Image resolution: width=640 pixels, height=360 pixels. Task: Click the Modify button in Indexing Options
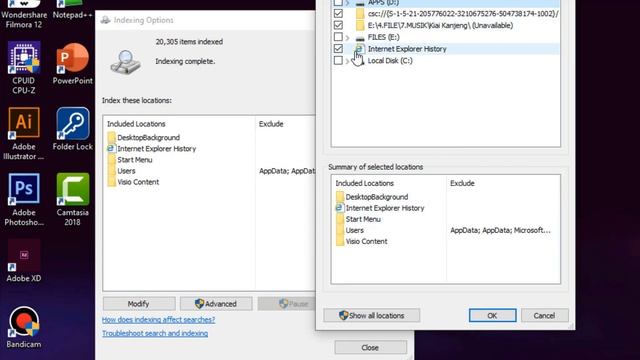tap(139, 304)
